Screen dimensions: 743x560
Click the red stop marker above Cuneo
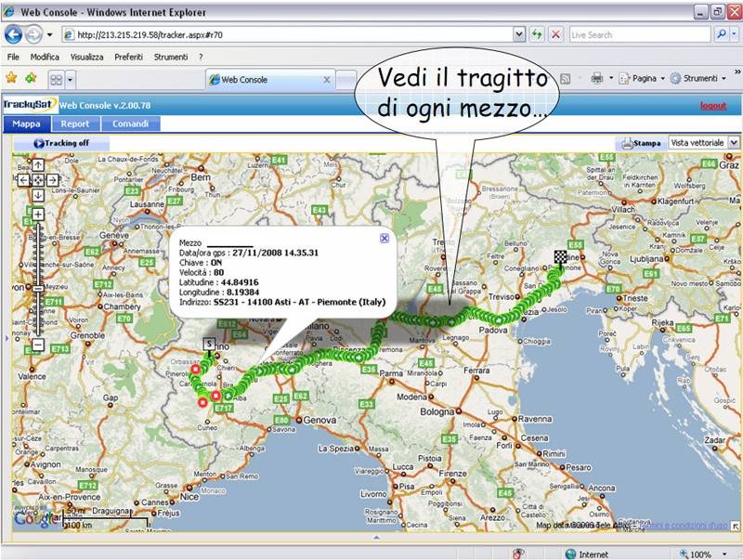tap(202, 403)
